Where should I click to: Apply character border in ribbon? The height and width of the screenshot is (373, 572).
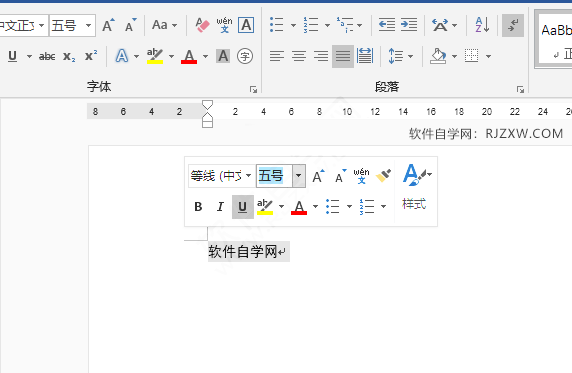click(x=246, y=25)
